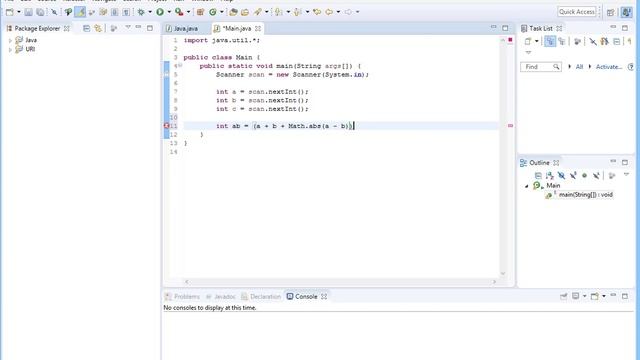The image size is (640, 360).
Task: Click the Last Edit Location icon
Action: tap(317, 12)
